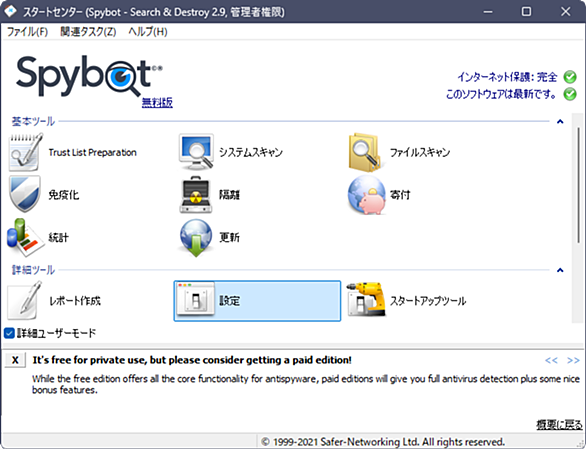Open the ファイル(F) menu
The image size is (586, 449).
pos(27,32)
